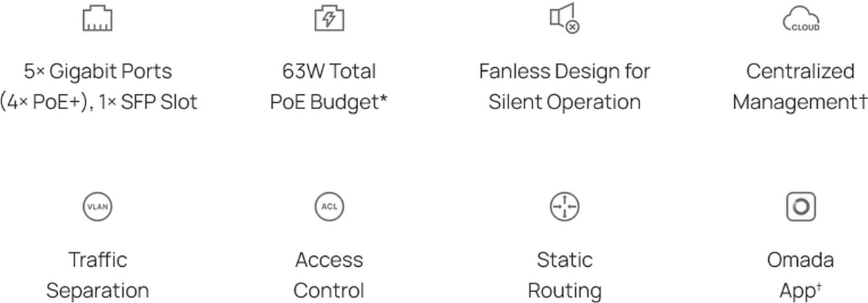Click the 'Centralized' label
868x303 pixels.
coord(801,72)
